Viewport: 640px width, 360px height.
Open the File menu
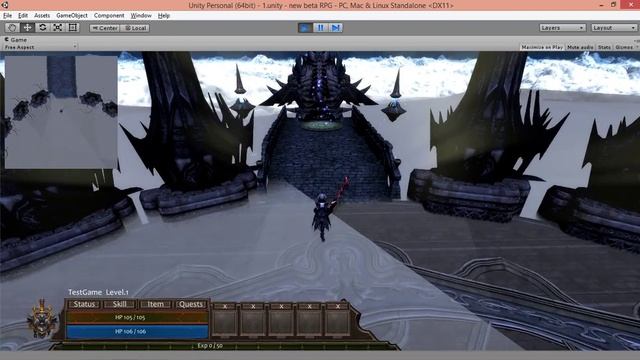coord(7,16)
